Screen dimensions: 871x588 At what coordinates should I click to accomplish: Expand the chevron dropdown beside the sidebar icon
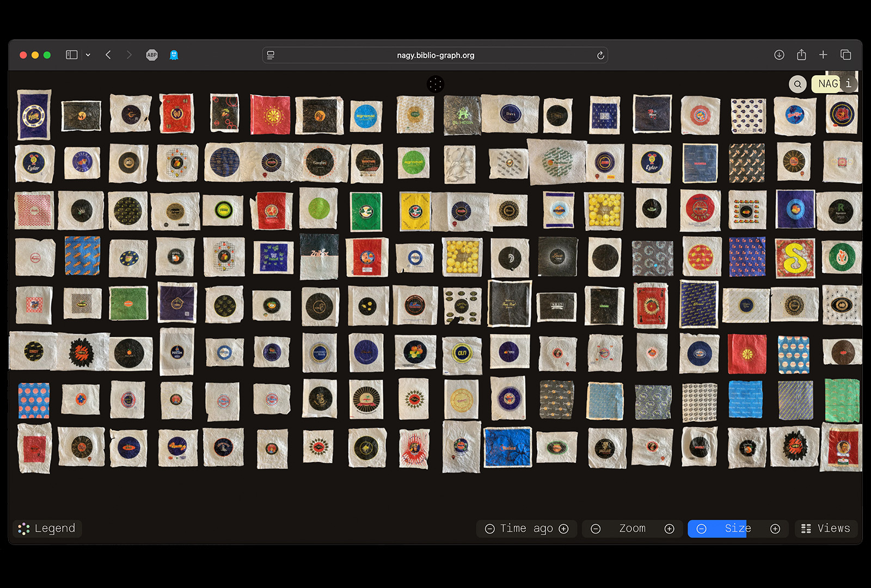(88, 54)
